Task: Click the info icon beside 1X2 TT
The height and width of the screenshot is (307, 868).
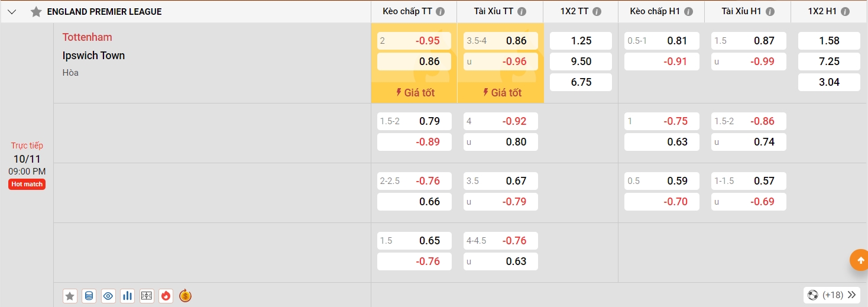Action: coord(597,12)
